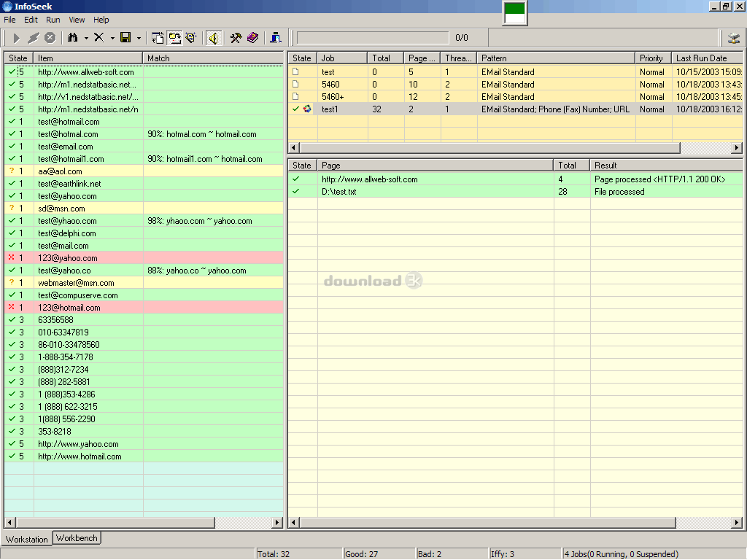Expand the save dropdown arrow
The width and height of the screenshot is (747, 560).
[139, 38]
